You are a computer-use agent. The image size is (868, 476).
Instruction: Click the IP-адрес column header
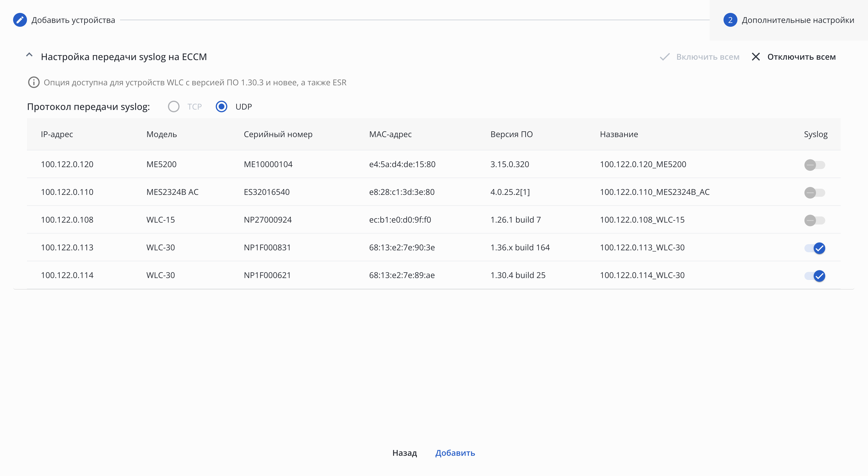57,134
